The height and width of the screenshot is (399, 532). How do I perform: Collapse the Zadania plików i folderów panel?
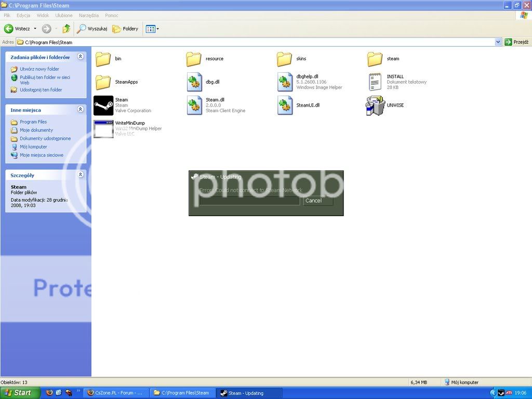[x=80, y=57]
